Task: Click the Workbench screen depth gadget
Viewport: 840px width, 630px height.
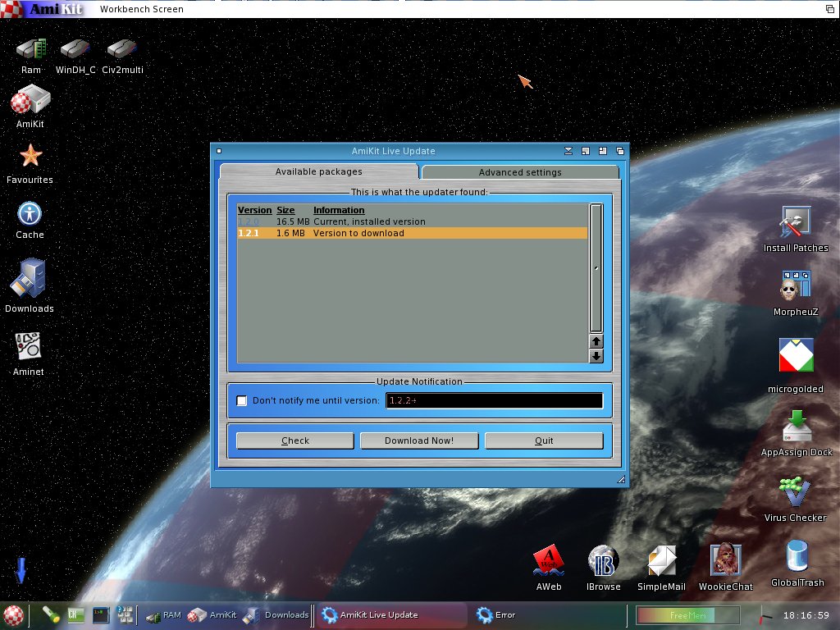Action: (830, 8)
